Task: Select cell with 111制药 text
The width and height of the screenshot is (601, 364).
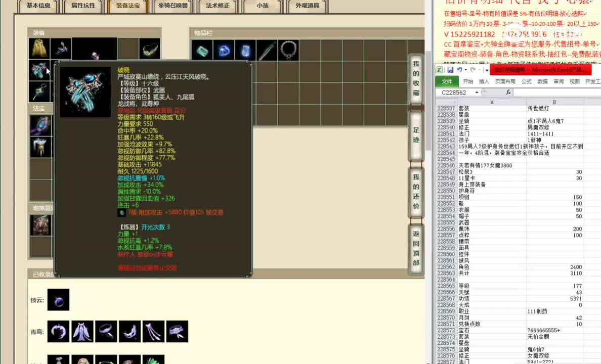Action: 554,311
